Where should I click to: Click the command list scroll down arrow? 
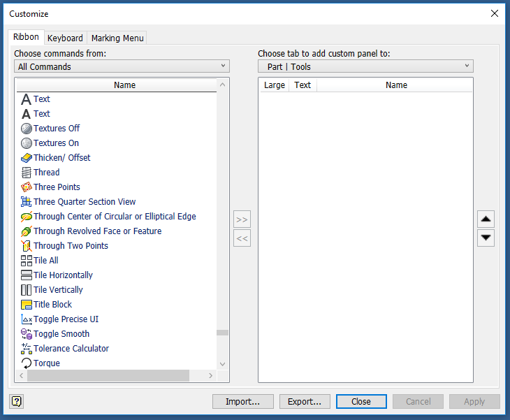pyautogui.click(x=222, y=363)
